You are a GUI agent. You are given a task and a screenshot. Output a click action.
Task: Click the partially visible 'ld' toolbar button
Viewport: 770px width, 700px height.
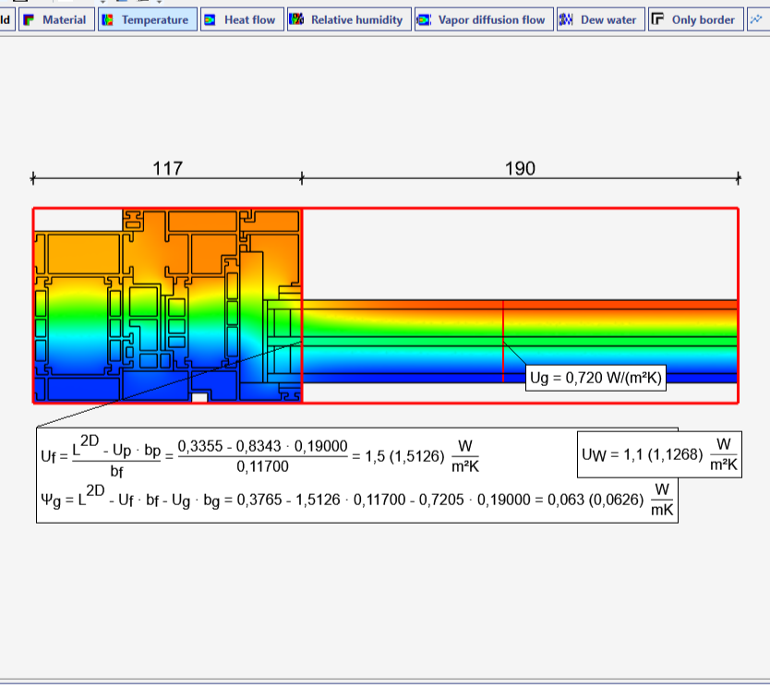coord(6,19)
